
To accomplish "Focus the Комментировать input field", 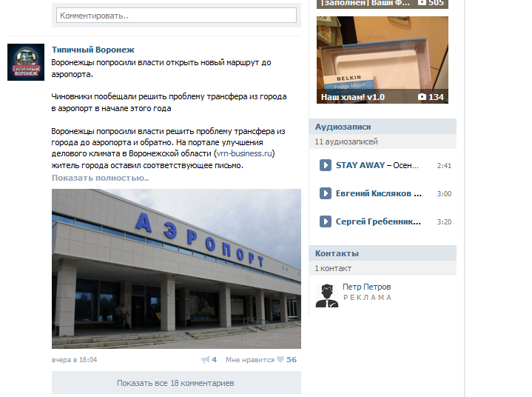I will click(176, 16).
